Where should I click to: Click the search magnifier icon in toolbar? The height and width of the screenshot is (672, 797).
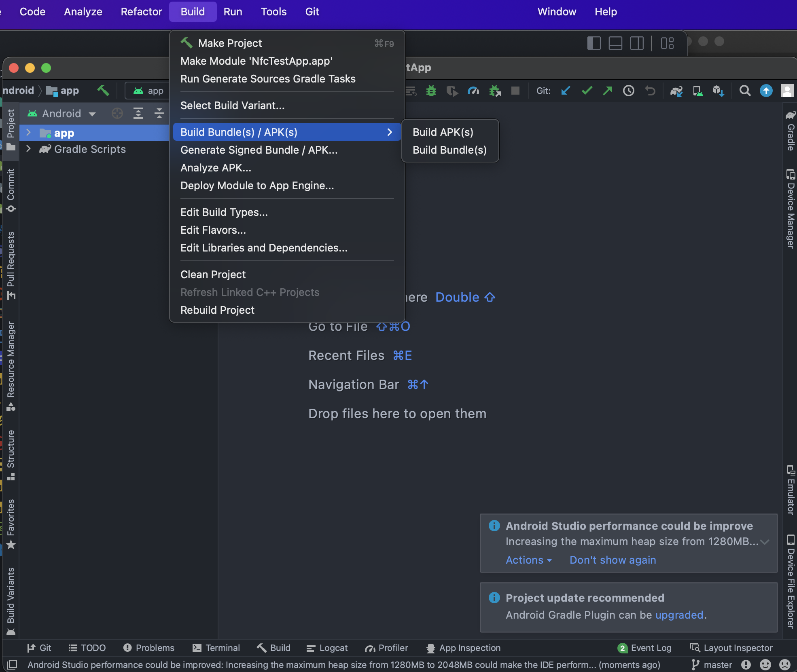pos(745,91)
